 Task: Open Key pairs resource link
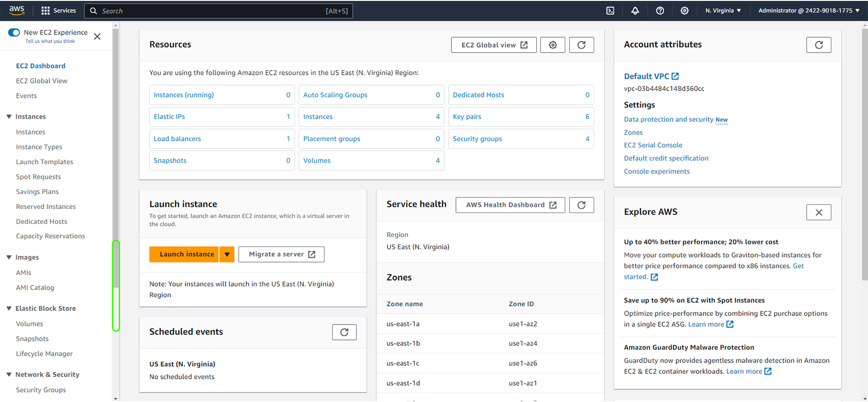[467, 116]
